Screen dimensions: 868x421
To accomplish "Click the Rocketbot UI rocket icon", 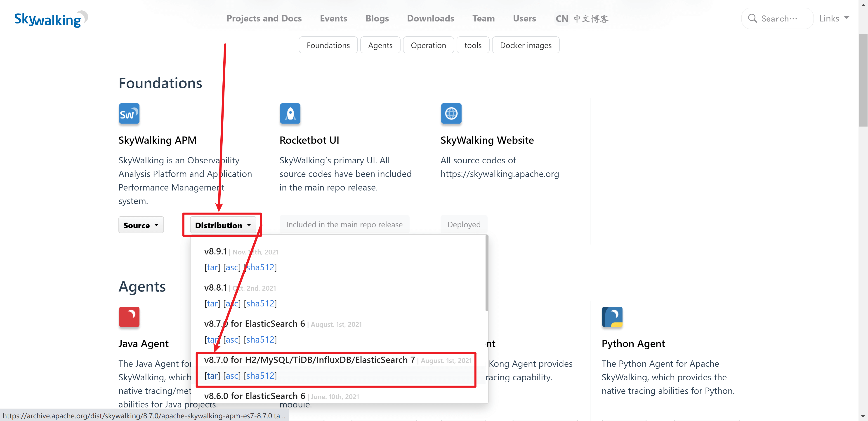I will (x=290, y=114).
